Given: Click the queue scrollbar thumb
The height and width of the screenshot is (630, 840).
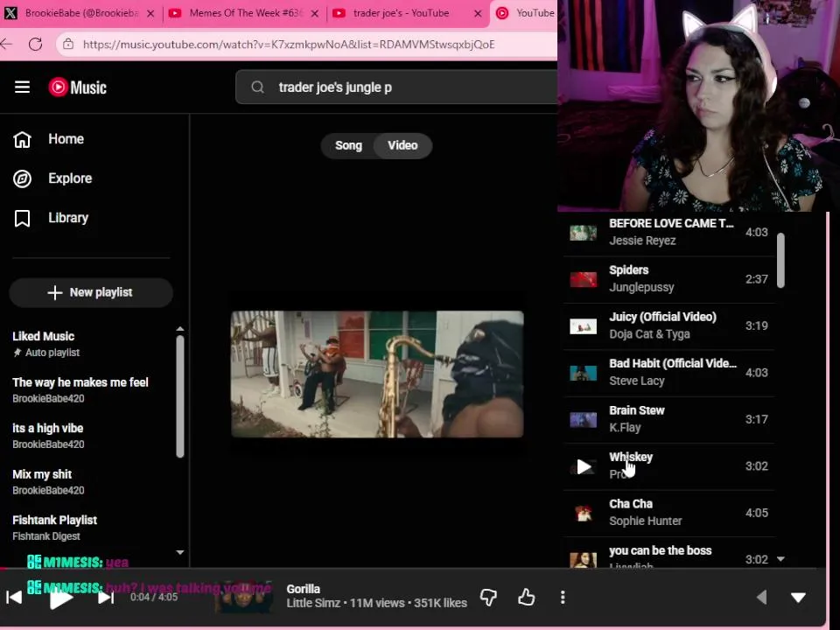Looking at the screenshot, I should [x=780, y=261].
